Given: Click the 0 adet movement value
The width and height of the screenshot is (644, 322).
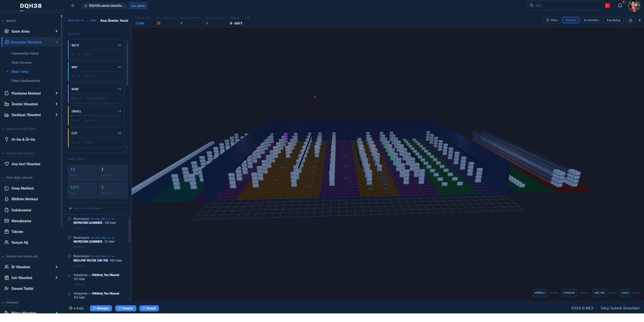Looking at the screenshot, I should pos(236,23).
